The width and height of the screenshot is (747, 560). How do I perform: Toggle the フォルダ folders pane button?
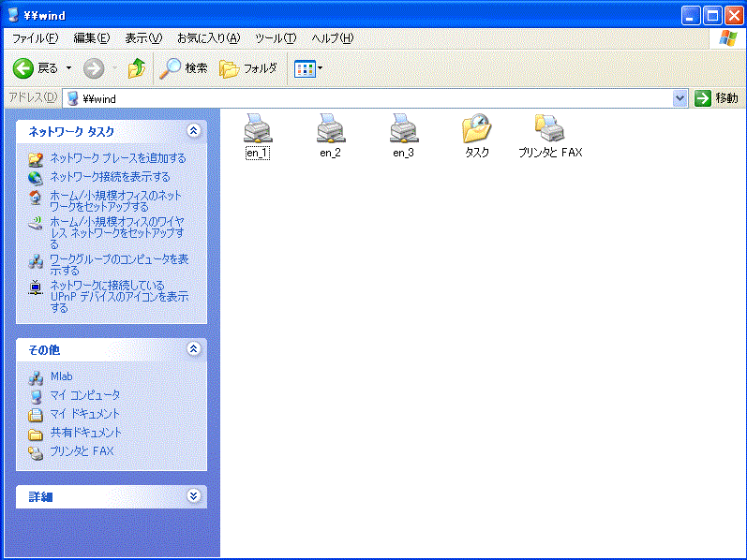(248, 68)
